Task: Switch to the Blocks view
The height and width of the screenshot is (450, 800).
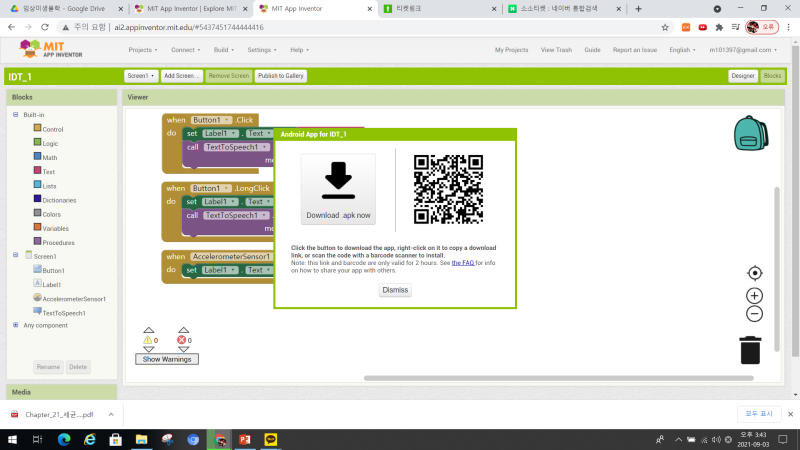Action: (772, 76)
